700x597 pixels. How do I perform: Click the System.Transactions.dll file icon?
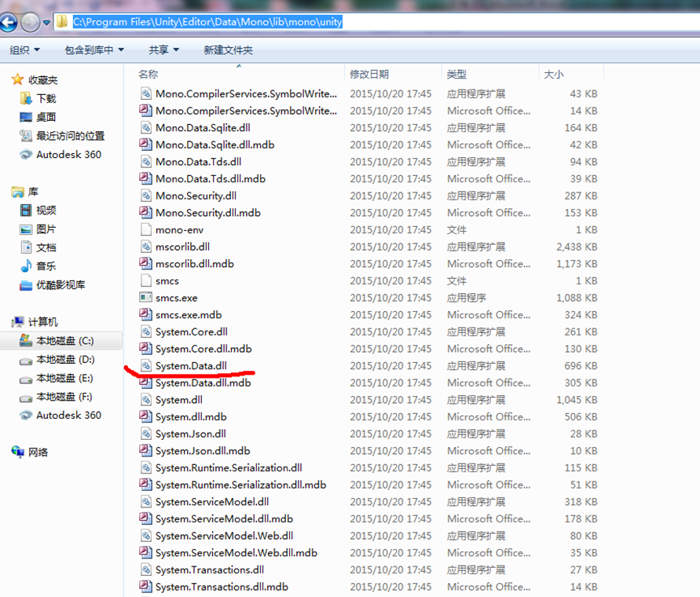point(145,570)
